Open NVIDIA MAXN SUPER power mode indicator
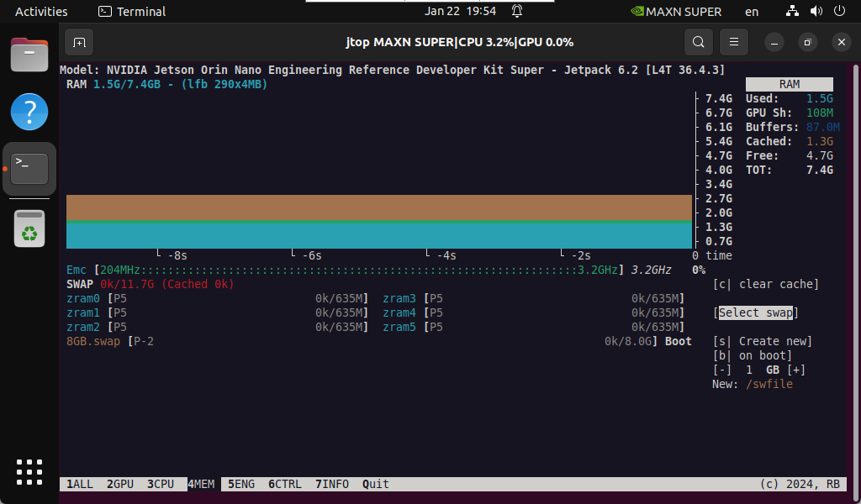The height and width of the screenshot is (504, 861). click(x=676, y=12)
